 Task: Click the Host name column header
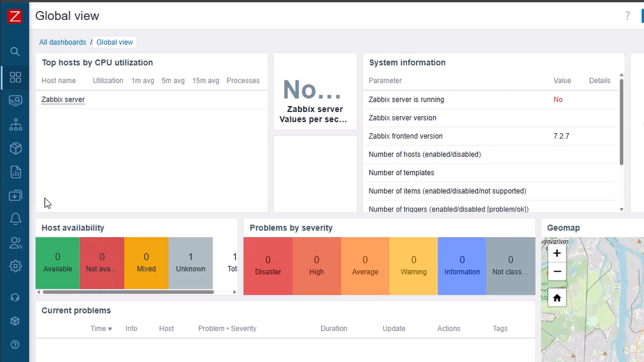pyautogui.click(x=59, y=81)
